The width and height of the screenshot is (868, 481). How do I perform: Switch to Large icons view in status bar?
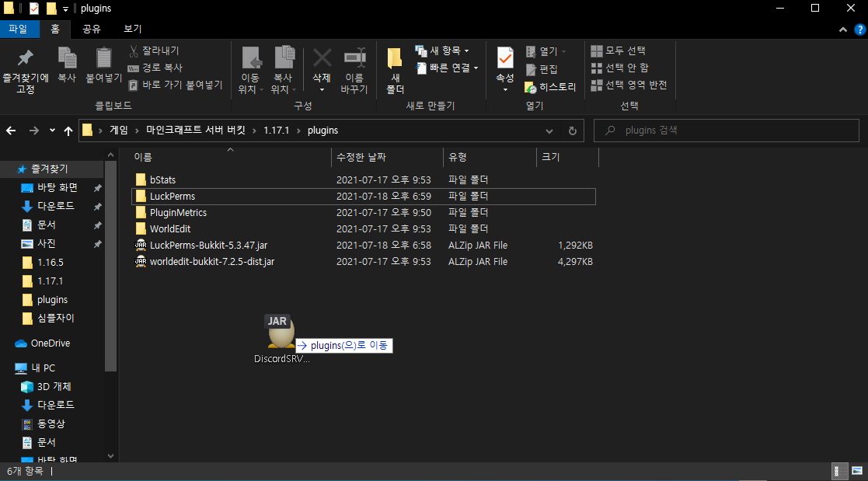point(857,471)
